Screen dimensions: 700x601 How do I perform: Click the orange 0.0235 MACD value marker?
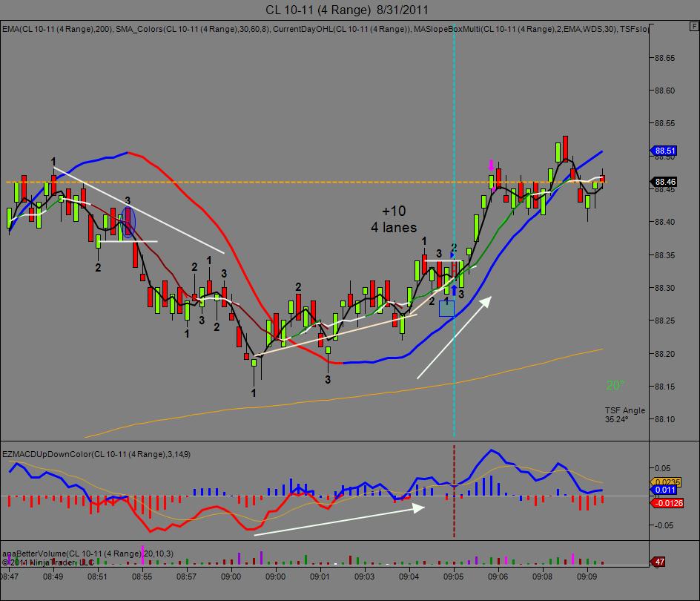(667, 482)
